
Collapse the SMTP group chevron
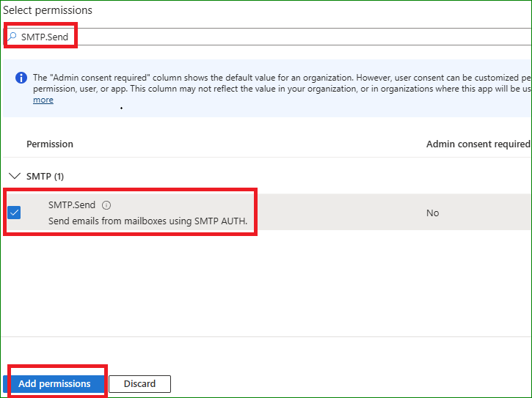(15, 177)
